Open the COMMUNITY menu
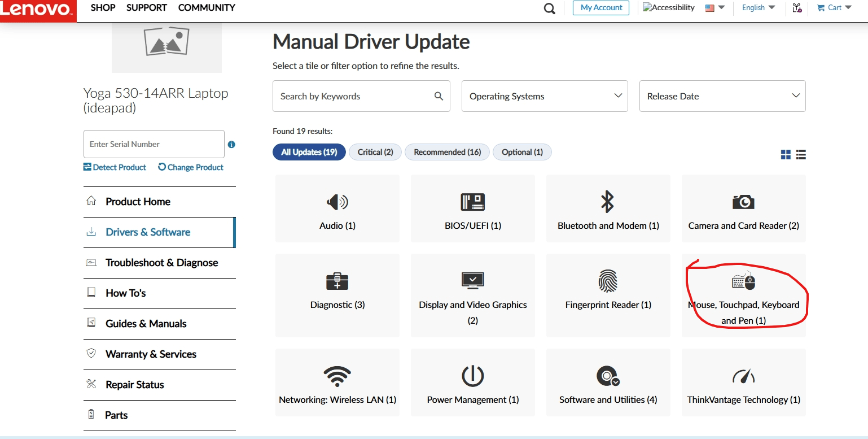The height and width of the screenshot is (439, 868). coord(207,8)
